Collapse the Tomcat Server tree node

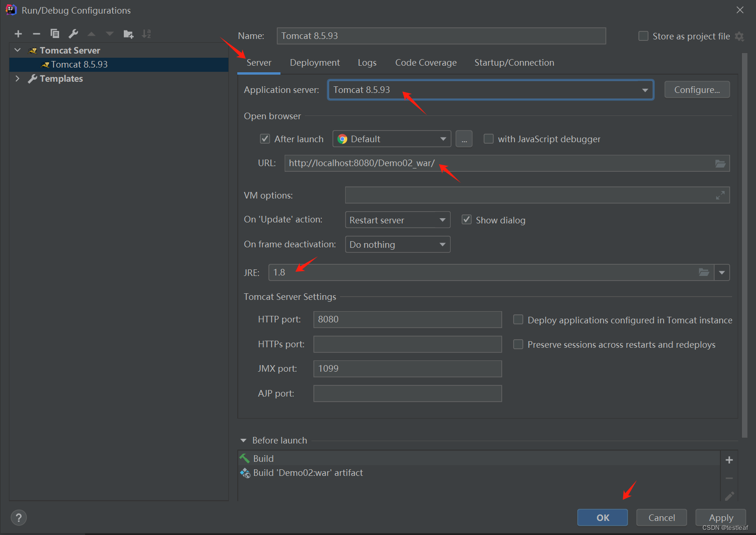click(x=18, y=50)
